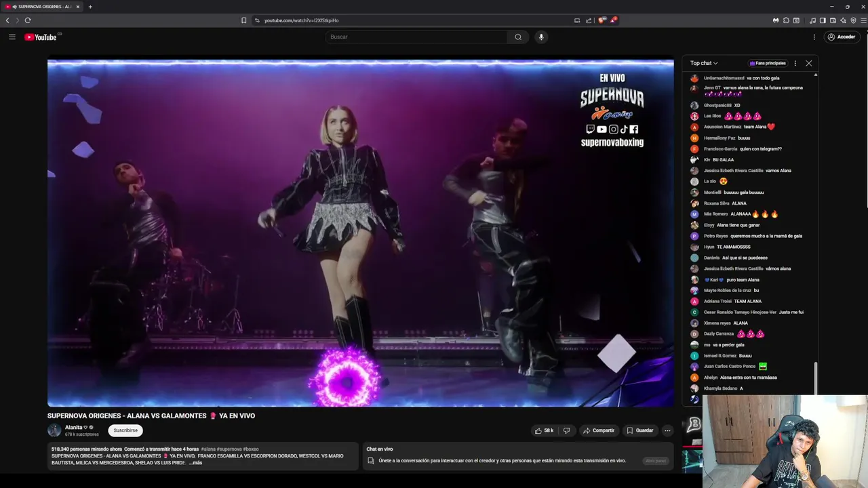Reload the page
The image size is (868, 488).
[x=28, y=20]
